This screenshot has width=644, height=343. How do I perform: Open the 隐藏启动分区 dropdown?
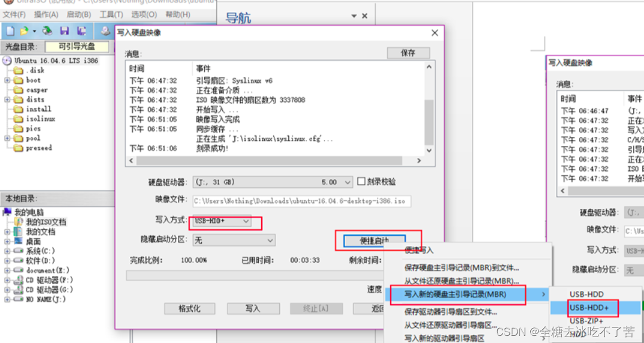tap(270, 240)
